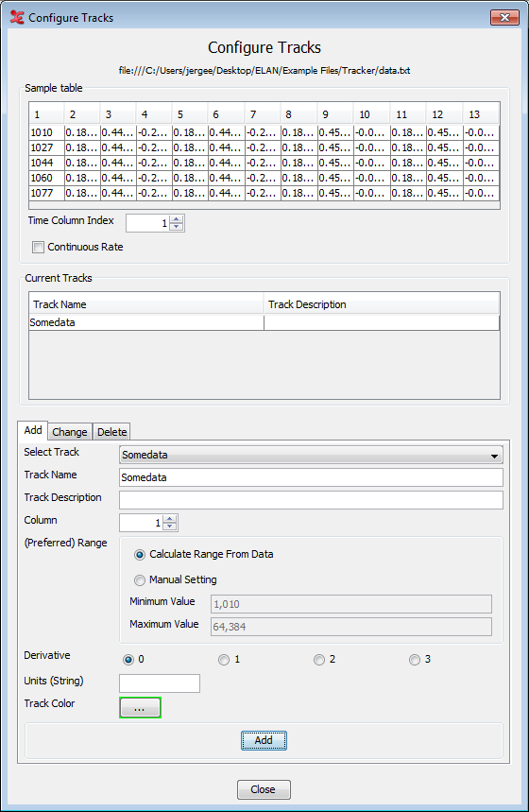The image size is (529, 812).
Task: Click the Close button at bottom
Action: click(x=264, y=789)
